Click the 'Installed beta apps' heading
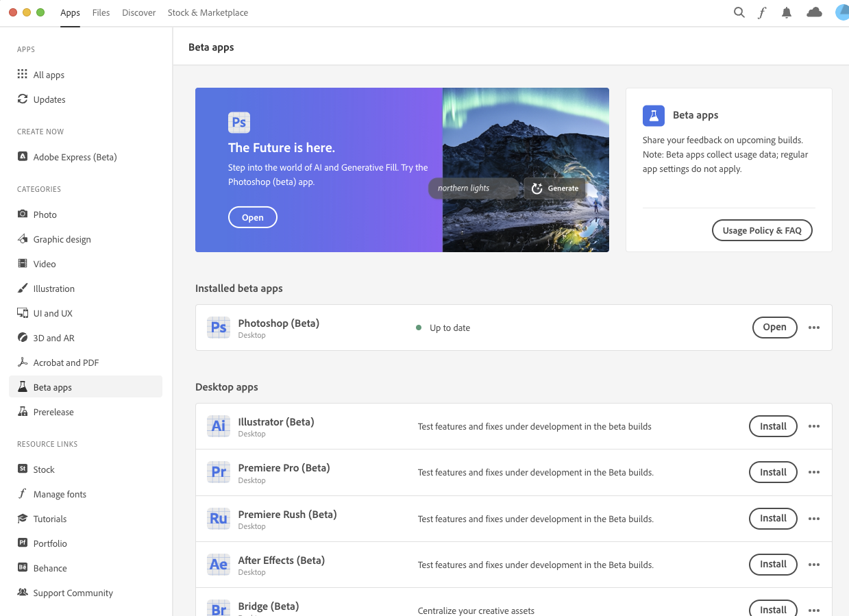Image resolution: width=849 pixels, height=616 pixels. pos(239,288)
